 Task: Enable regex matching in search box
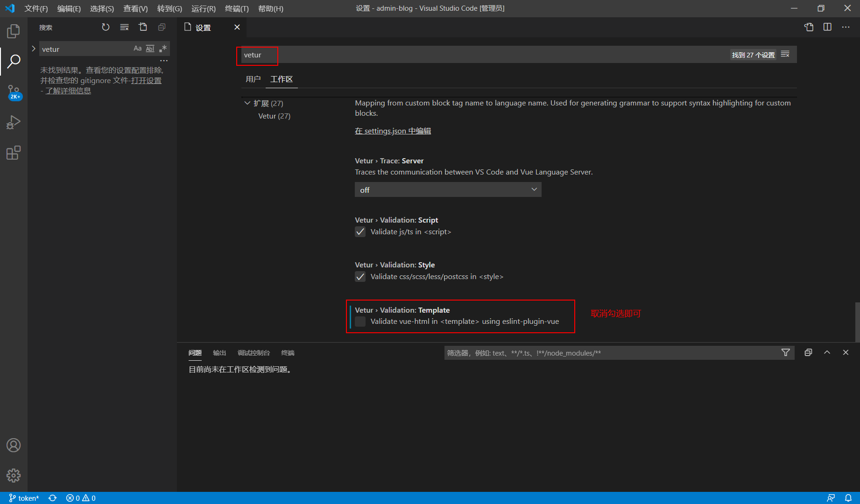[x=163, y=48]
